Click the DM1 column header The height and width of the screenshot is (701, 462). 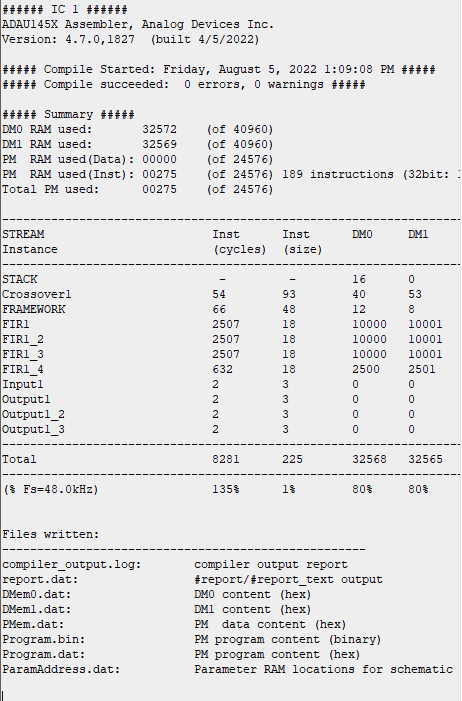tap(418, 234)
